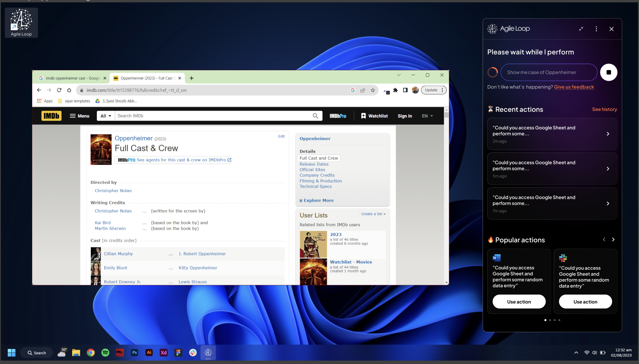Viewport: 639px width, 364px height.
Task: Open the Technical Specs link
Action: point(316,186)
